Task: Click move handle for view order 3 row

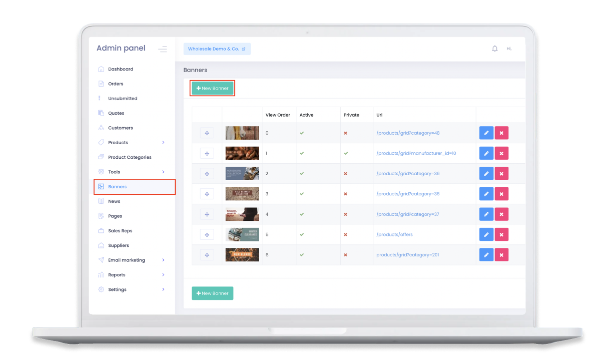Action: coord(207,194)
